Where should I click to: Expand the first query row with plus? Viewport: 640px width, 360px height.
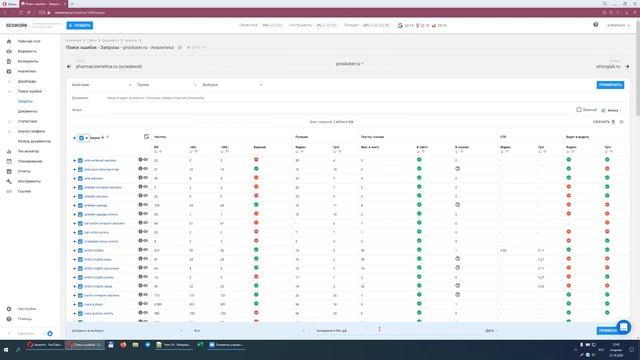coord(74,160)
